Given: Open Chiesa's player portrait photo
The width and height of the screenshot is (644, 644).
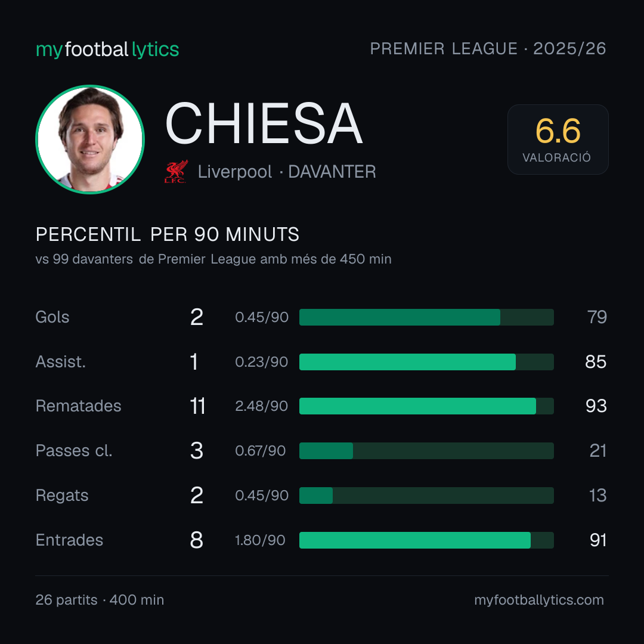Looking at the screenshot, I should click(90, 139).
